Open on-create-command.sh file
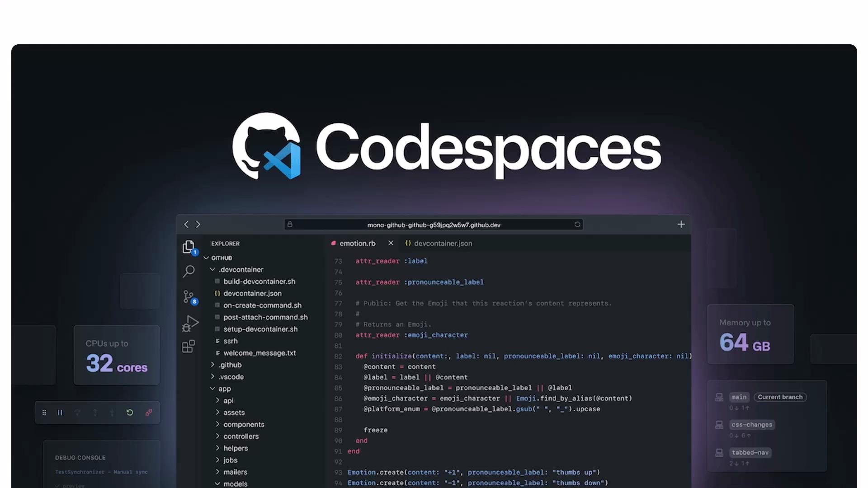868x488 pixels. [262, 305]
